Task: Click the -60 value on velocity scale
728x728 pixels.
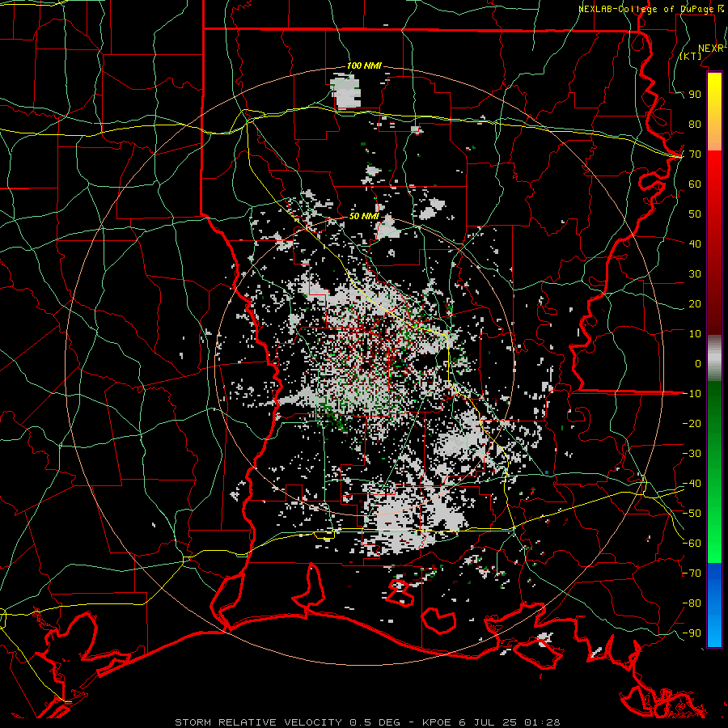Action: pyautogui.click(x=692, y=544)
